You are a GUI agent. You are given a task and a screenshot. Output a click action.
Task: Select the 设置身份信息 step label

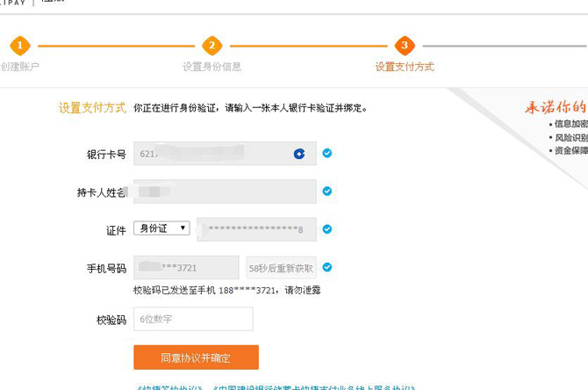click(x=212, y=67)
